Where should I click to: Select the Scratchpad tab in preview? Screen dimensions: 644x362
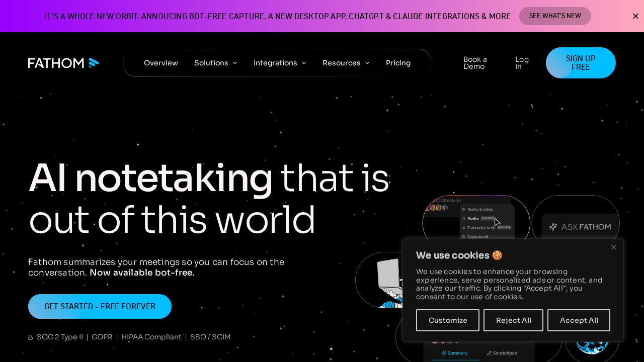pyautogui.click(x=502, y=353)
